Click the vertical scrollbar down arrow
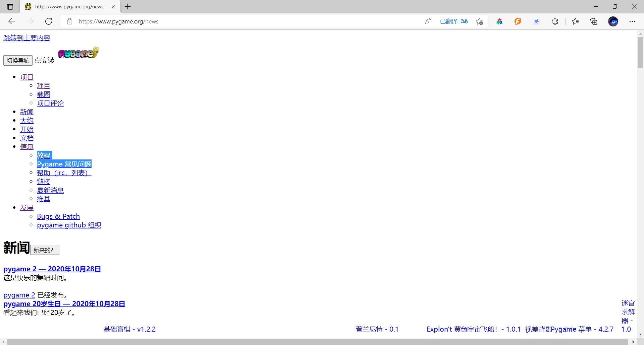The image size is (644, 345). [640, 334]
